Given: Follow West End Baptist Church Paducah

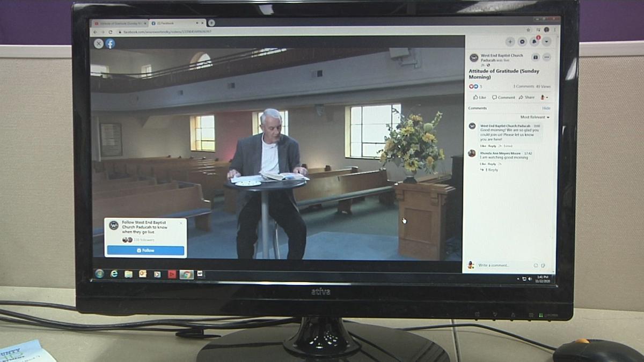Looking at the screenshot, I should pos(145,250).
